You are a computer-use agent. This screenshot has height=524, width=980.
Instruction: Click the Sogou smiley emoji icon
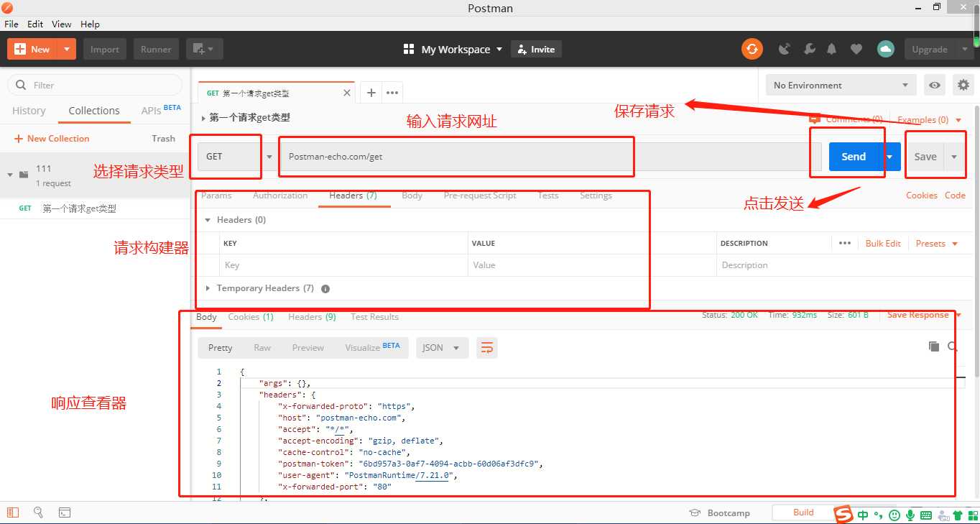coord(894,515)
